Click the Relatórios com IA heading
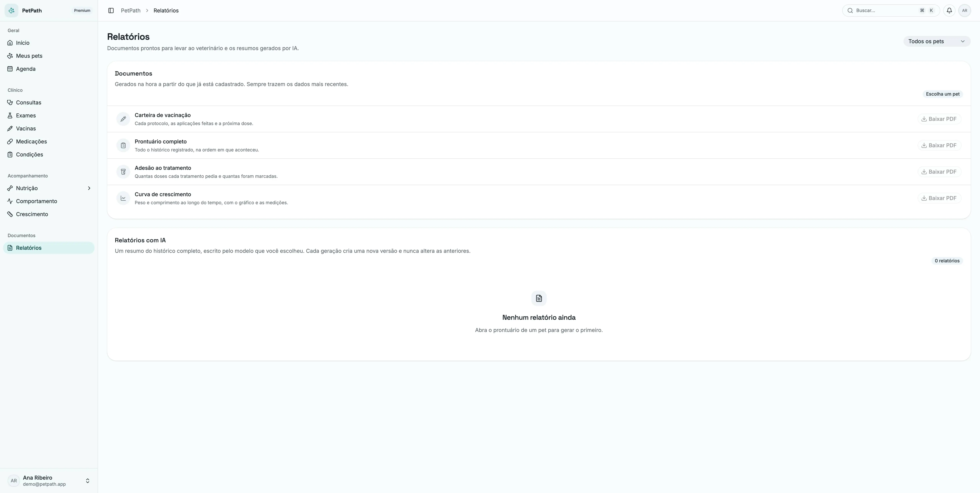980x493 pixels. coord(140,240)
